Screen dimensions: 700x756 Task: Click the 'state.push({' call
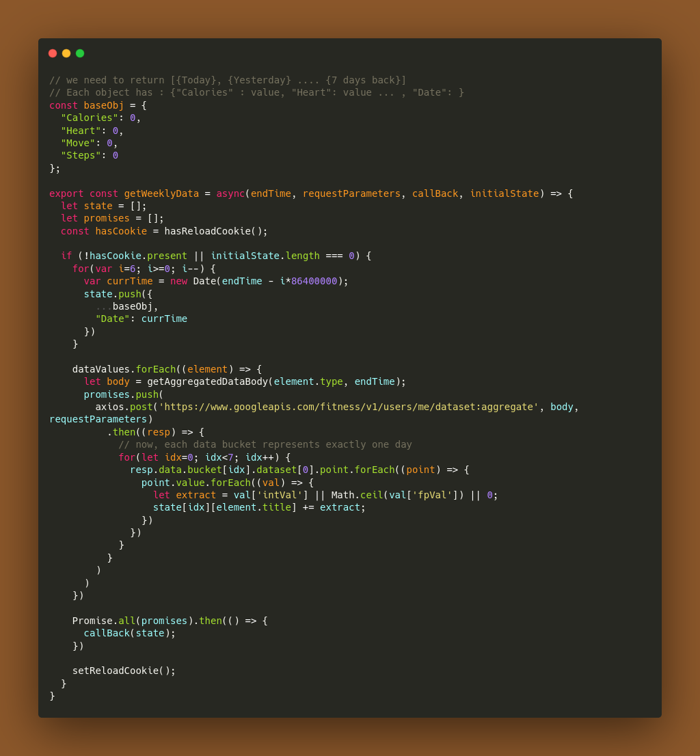tap(118, 294)
